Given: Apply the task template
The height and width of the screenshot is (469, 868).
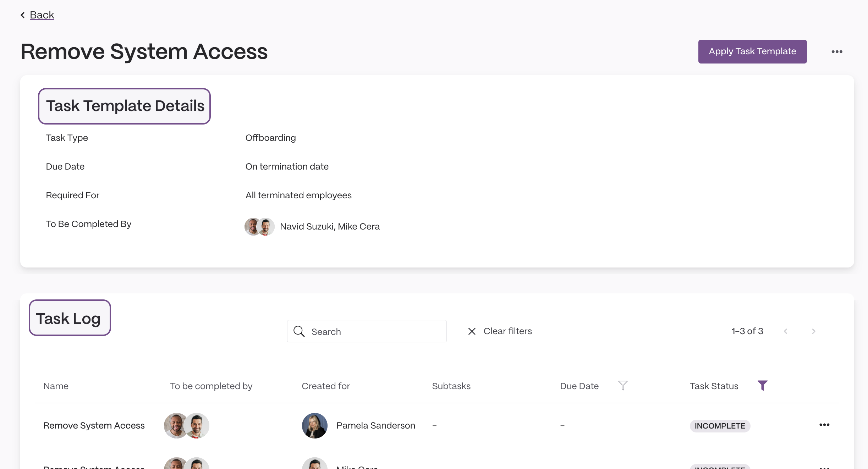Looking at the screenshot, I should pyautogui.click(x=752, y=51).
